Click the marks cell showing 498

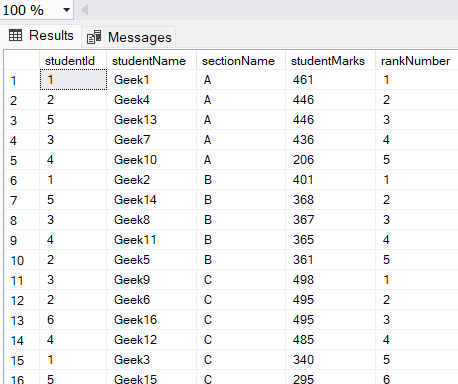(331, 280)
